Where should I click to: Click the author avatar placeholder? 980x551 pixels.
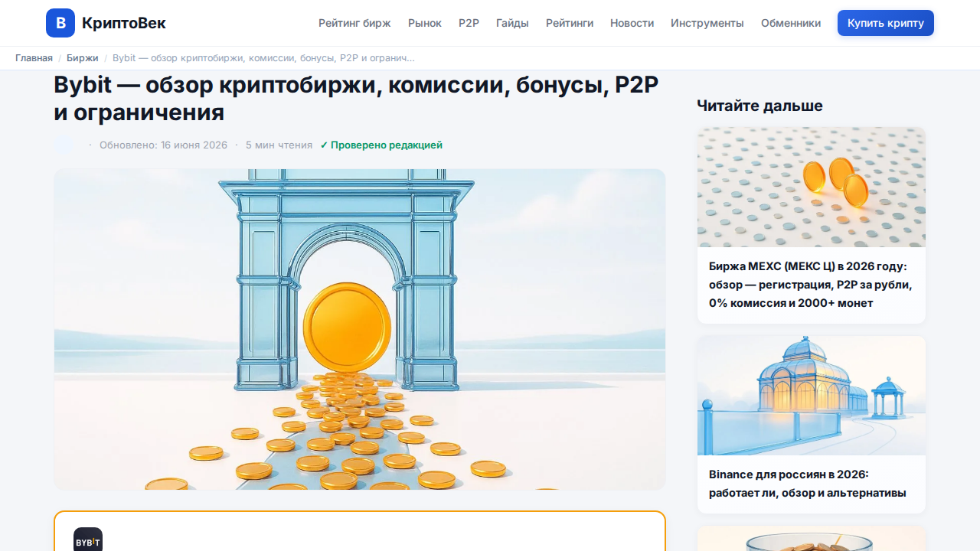pyautogui.click(x=64, y=145)
